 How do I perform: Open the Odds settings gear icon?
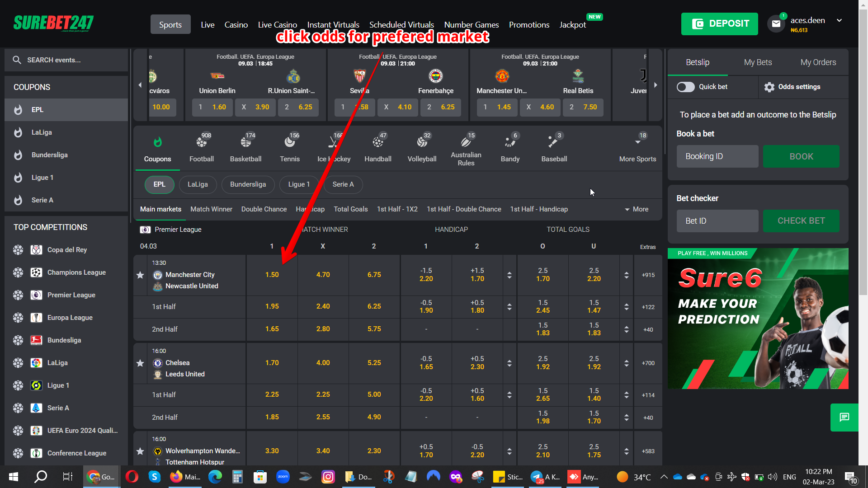click(x=769, y=87)
